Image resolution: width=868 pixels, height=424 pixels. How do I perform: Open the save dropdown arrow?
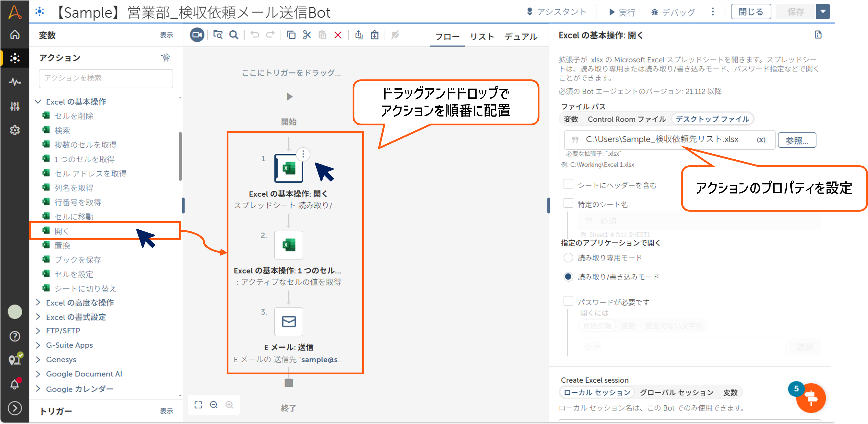[x=823, y=12]
